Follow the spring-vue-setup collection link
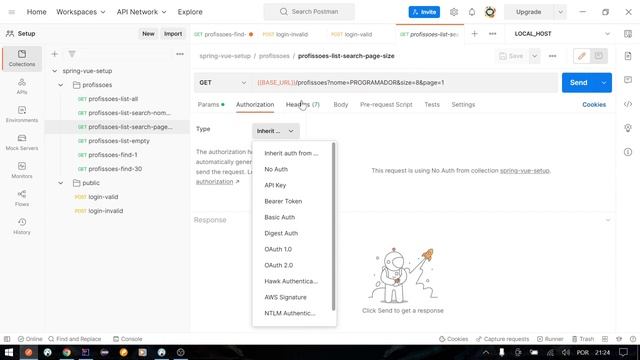The height and width of the screenshot is (360, 640). click(525, 171)
